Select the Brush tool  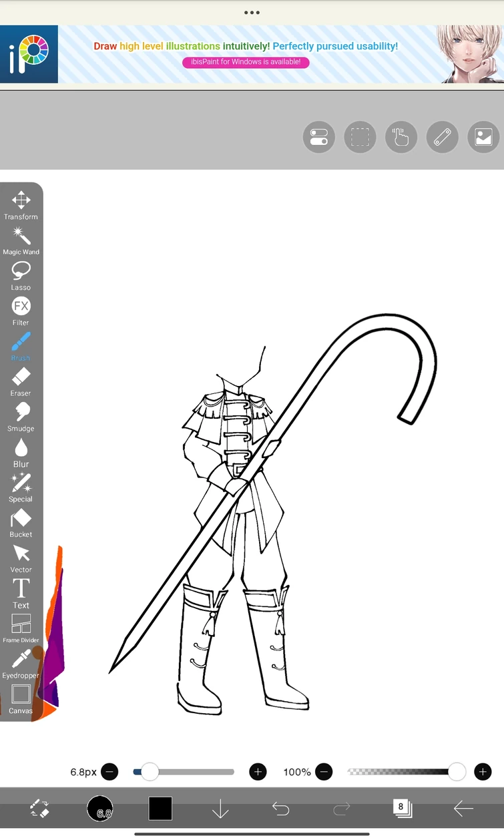click(21, 347)
